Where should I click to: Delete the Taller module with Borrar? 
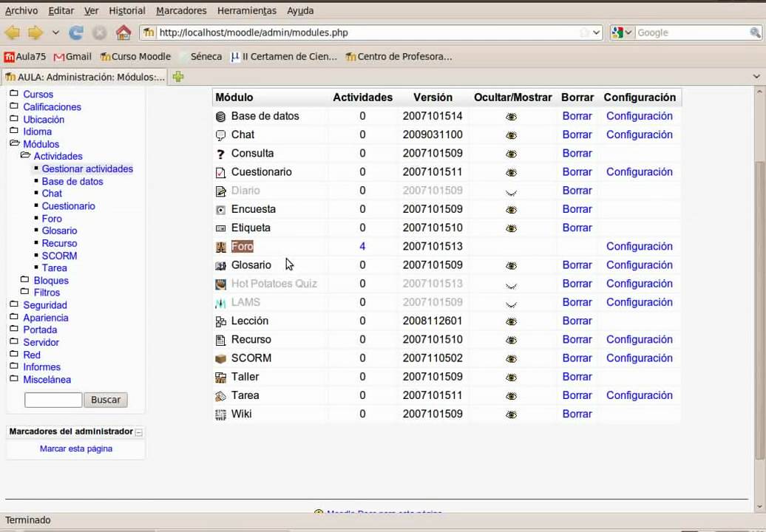(x=577, y=377)
